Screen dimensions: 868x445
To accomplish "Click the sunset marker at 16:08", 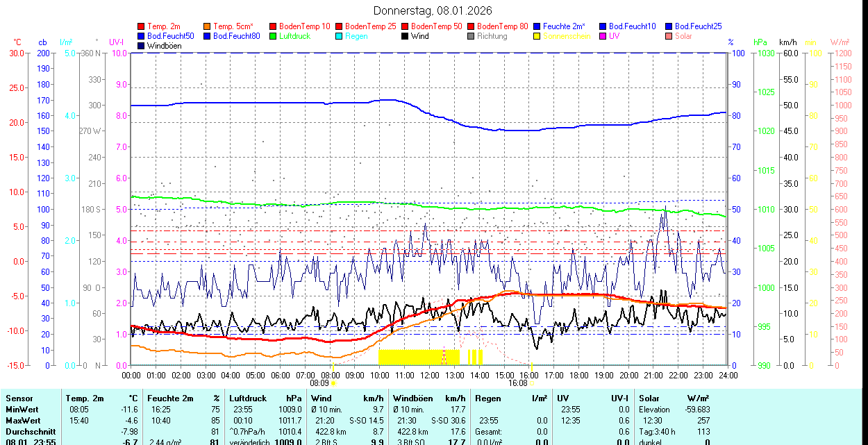I will [x=532, y=383].
